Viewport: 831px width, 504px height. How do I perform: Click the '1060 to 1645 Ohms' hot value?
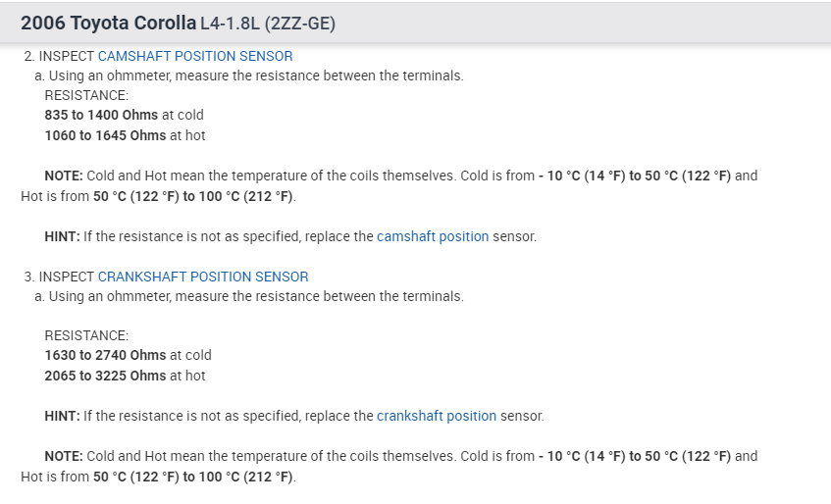point(105,135)
